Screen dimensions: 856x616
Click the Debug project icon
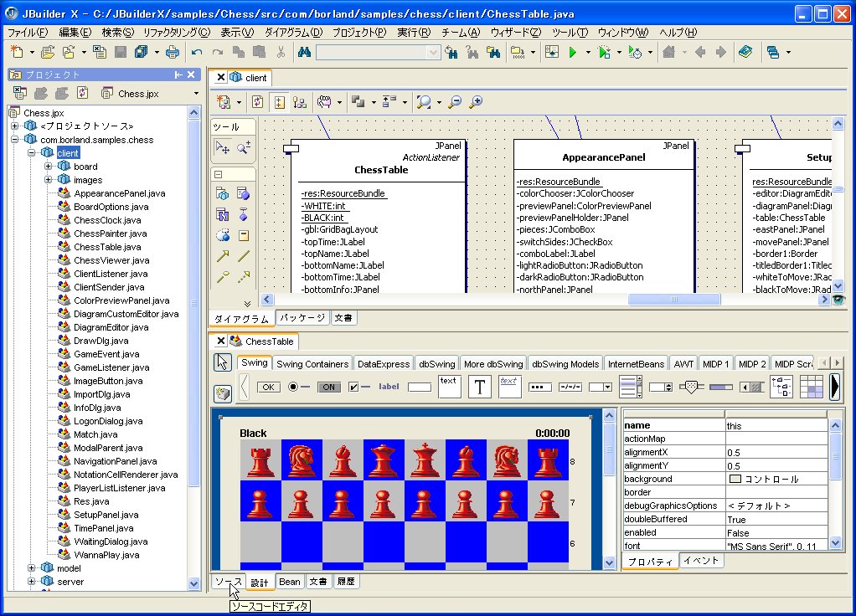604,53
